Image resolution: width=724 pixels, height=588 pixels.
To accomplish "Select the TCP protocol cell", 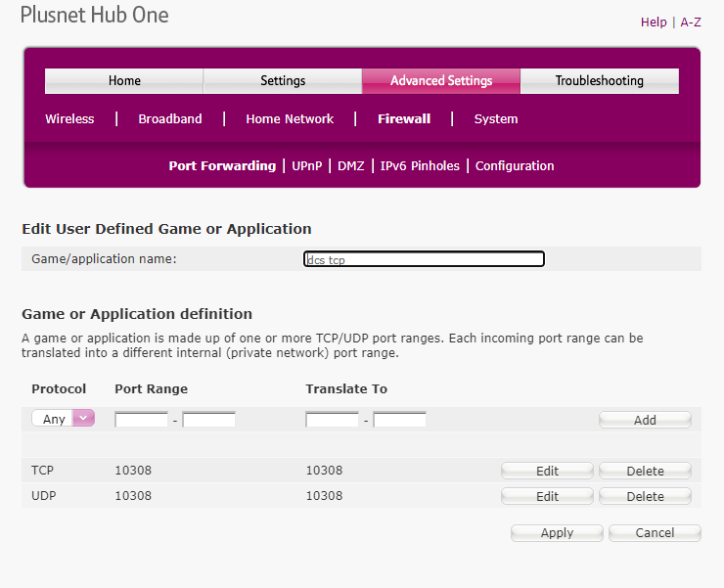I will pos(42,471).
